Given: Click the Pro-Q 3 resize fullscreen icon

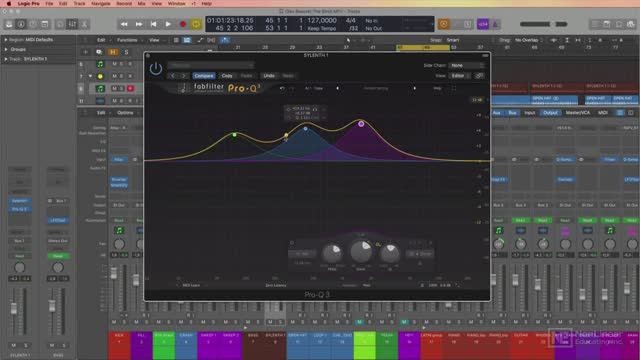Looking at the screenshot, I should [453, 88].
